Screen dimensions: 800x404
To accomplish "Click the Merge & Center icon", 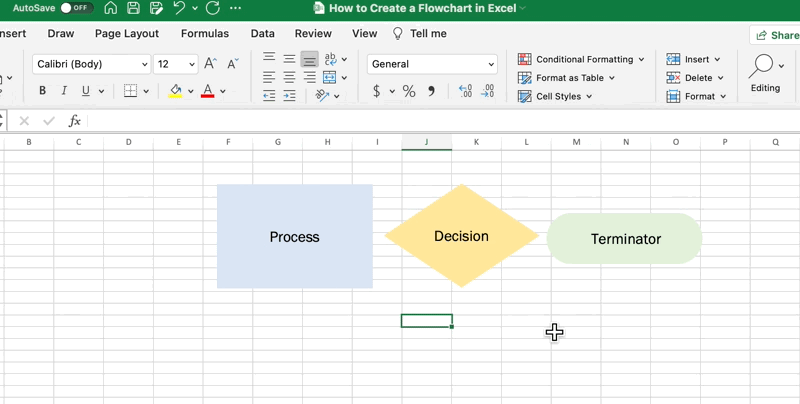I will (329, 77).
